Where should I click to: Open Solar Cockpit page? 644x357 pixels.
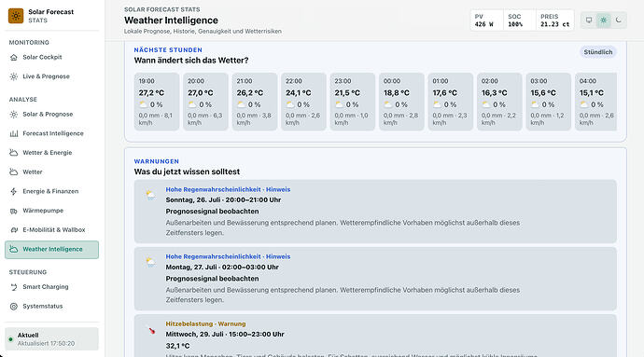coord(51,58)
